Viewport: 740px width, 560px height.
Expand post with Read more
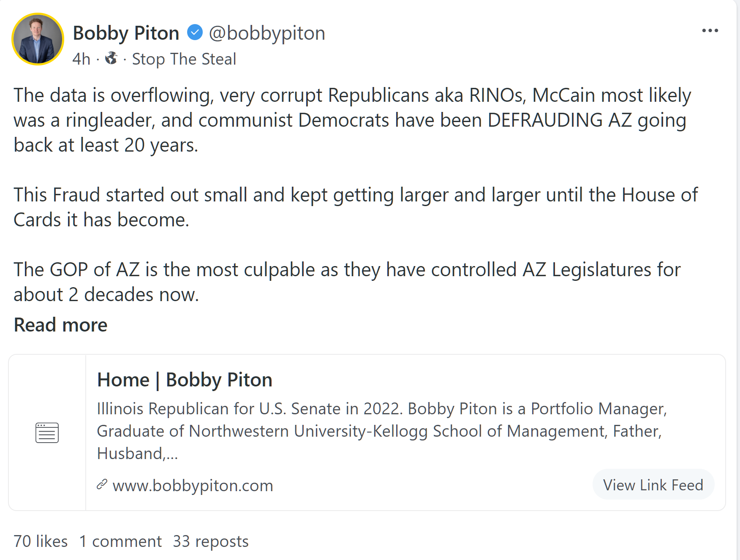[x=60, y=325]
